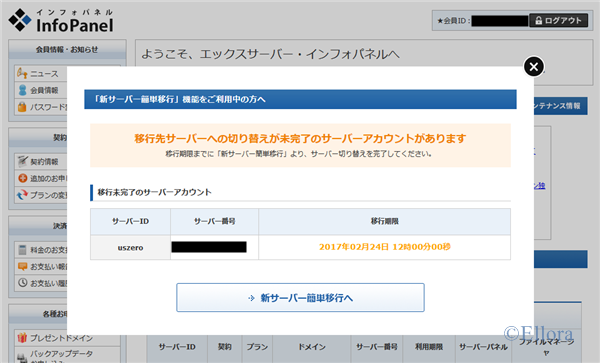
Task: Click the お支払い履歴 clock icon
Action: [23, 283]
